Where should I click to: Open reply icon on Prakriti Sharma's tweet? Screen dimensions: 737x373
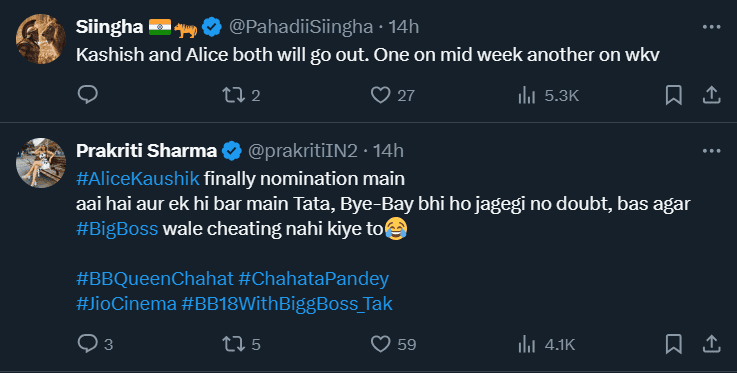pos(87,344)
